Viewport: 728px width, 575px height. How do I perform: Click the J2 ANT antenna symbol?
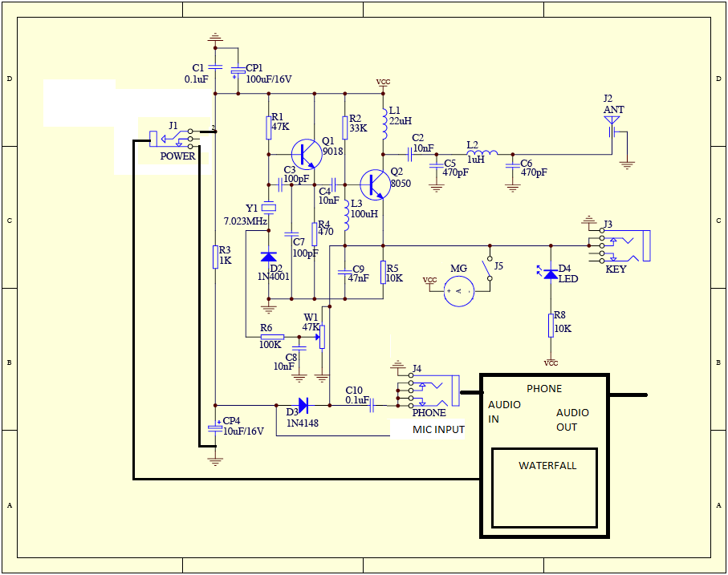(612, 126)
